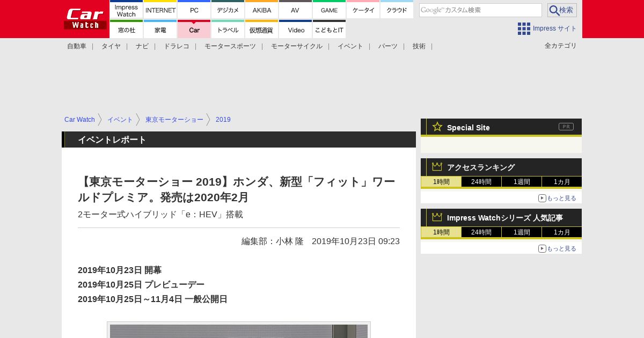
Task: Open the Video site tab
Action: (x=295, y=29)
